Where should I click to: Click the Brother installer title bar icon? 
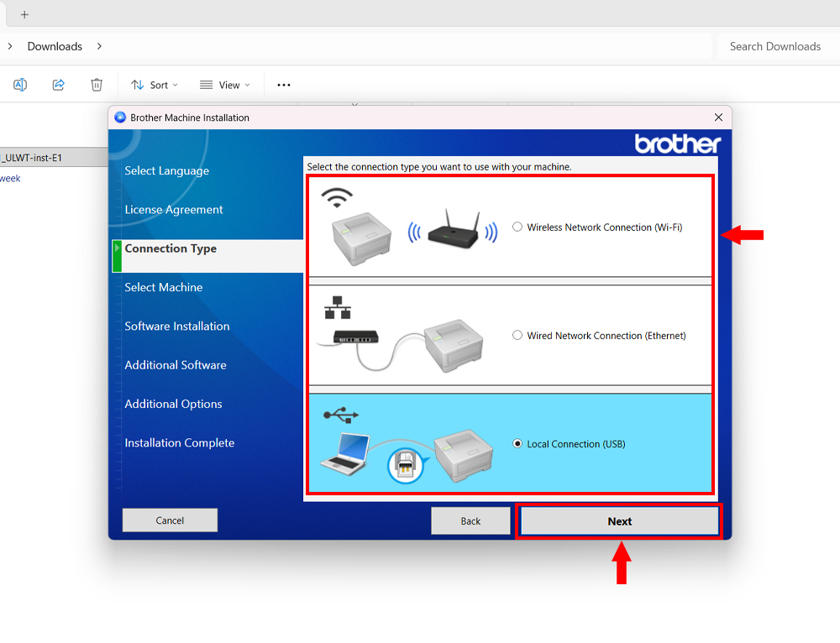(120, 118)
